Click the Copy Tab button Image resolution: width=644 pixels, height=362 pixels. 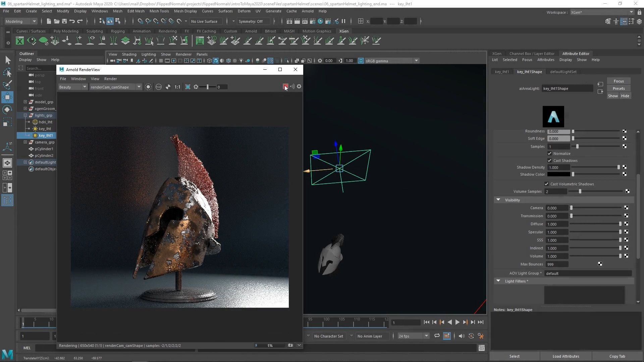pyautogui.click(x=617, y=356)
